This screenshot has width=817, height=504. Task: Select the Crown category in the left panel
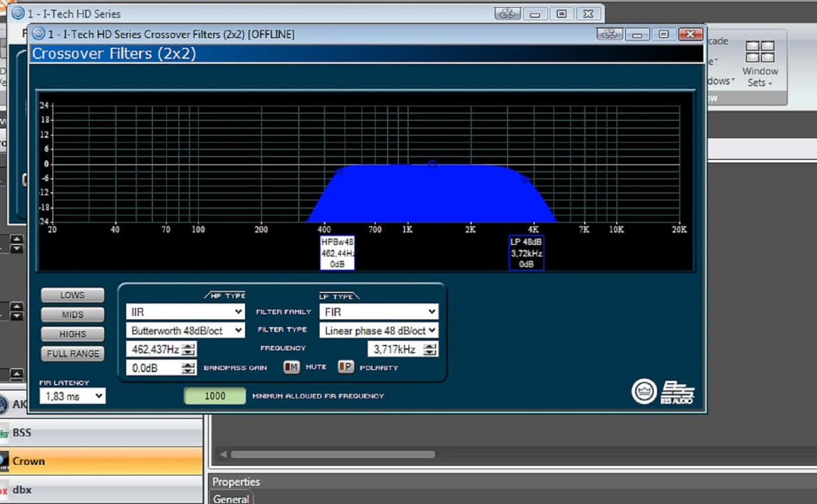click(102, 461)
